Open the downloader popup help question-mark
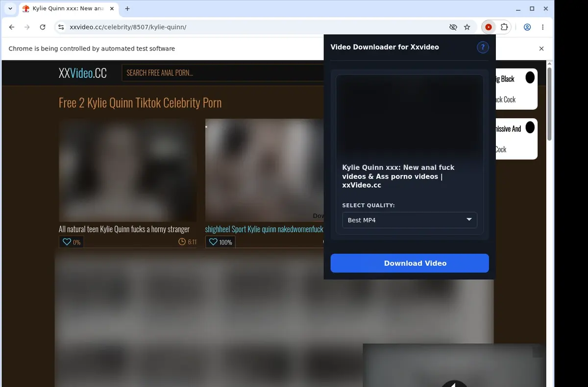 [483, 48]
